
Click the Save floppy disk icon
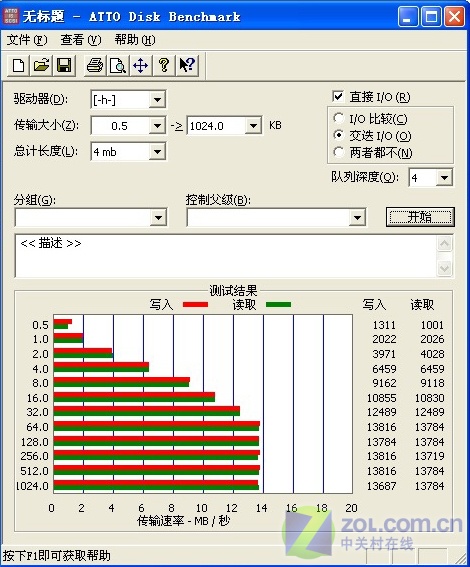click(x=64, y=65)
